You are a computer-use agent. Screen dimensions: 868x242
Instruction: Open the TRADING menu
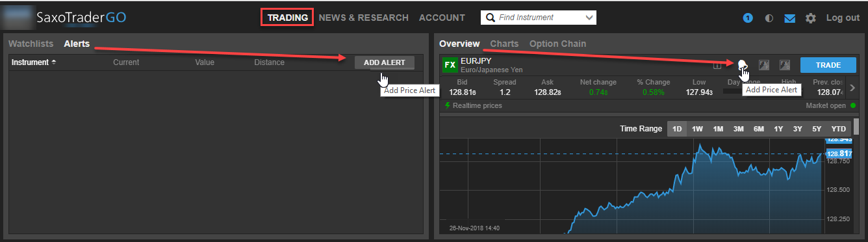pos(288,18)
